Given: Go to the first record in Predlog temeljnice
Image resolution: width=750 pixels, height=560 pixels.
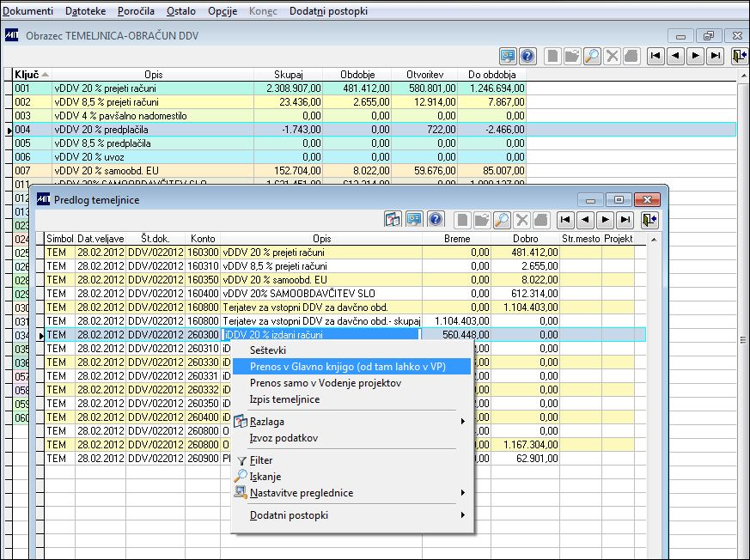Looking at the screenshot, I should (x=566, y=219).
